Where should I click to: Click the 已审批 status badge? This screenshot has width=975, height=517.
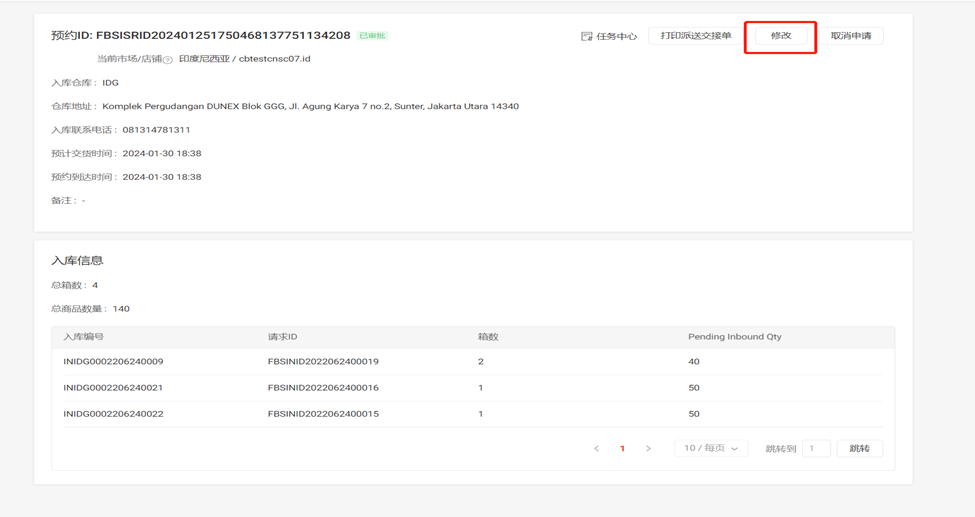(372, 36)
